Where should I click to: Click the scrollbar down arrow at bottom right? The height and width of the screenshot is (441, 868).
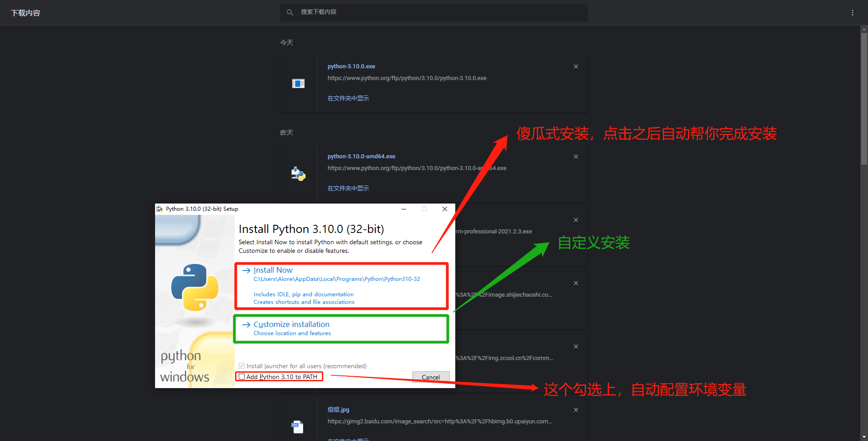click(x=863, y=437)
